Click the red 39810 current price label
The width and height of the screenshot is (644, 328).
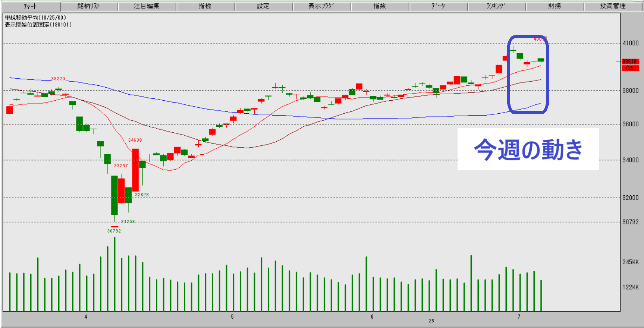(x=630, y=61)
